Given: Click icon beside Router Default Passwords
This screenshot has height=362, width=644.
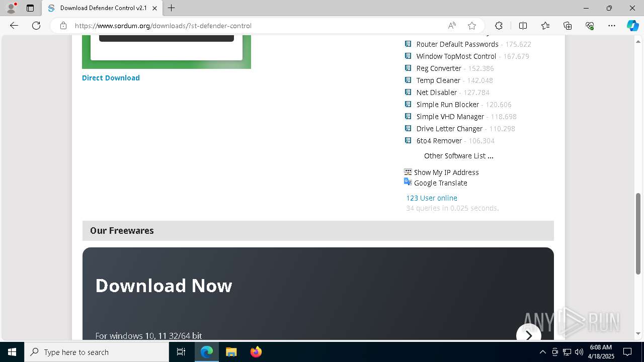Looking at the screenshot, I should 408,44.
